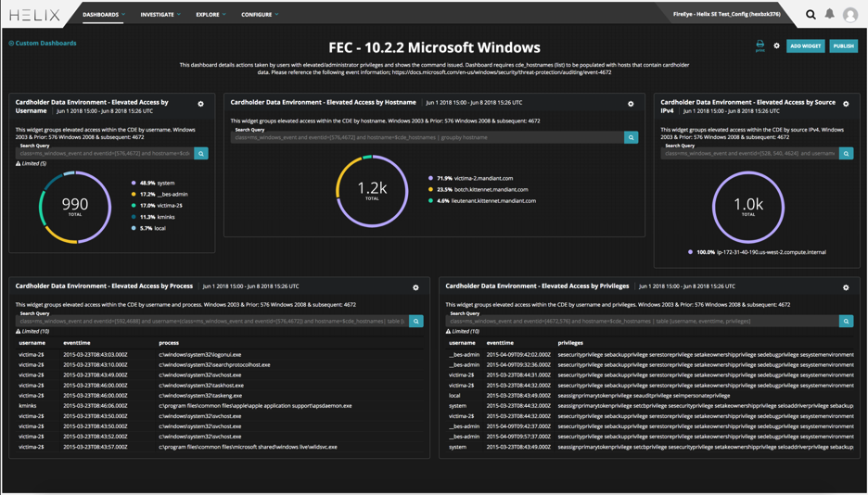The image size is (868, 495).
Task: Click seassignprimarytokenprivilege seauditprivilege seimpersonateprivilege cell
Action: (644, 396)
